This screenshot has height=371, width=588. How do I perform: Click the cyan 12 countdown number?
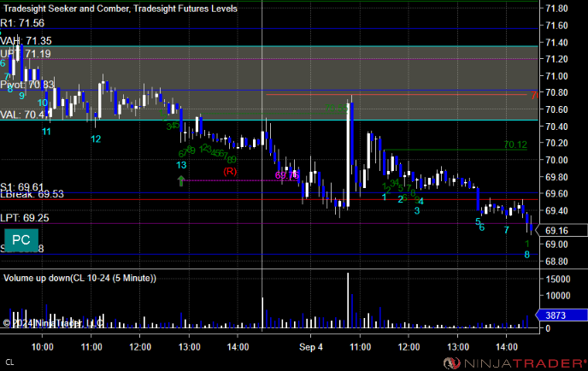pos(96,139)
